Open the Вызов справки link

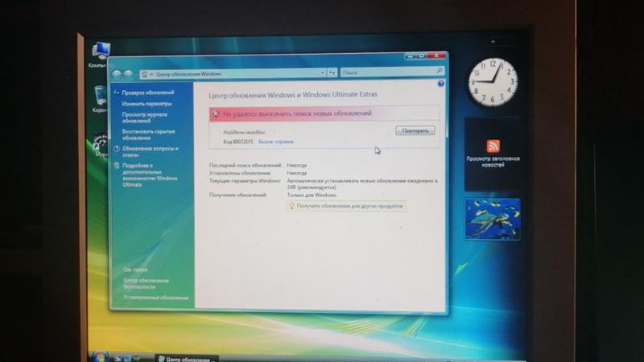pos(275,142)
